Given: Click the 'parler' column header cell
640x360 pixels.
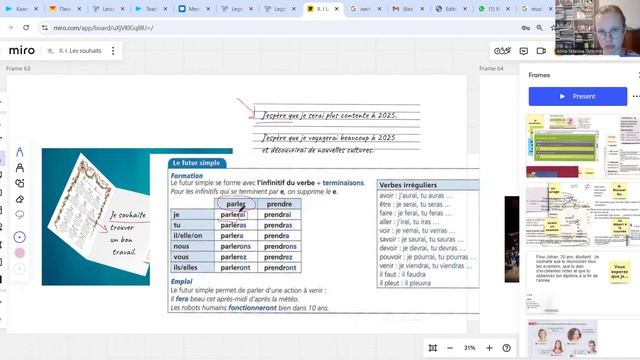Looking at the screenshot, I should [236, 204].
